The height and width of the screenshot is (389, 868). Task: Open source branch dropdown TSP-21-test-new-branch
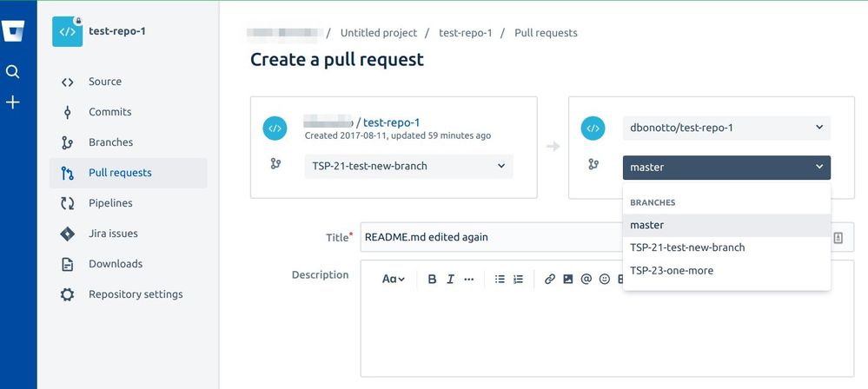coord(408,166)
